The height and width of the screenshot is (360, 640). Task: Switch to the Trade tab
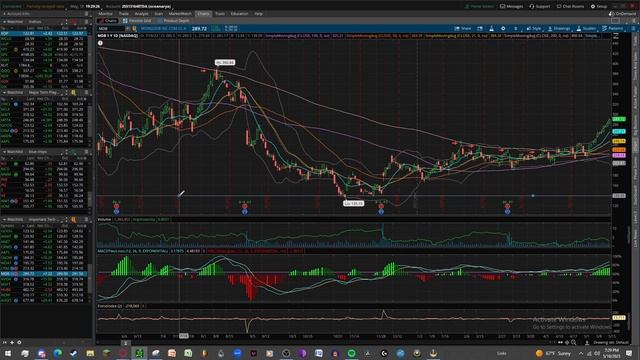(123, 13)
